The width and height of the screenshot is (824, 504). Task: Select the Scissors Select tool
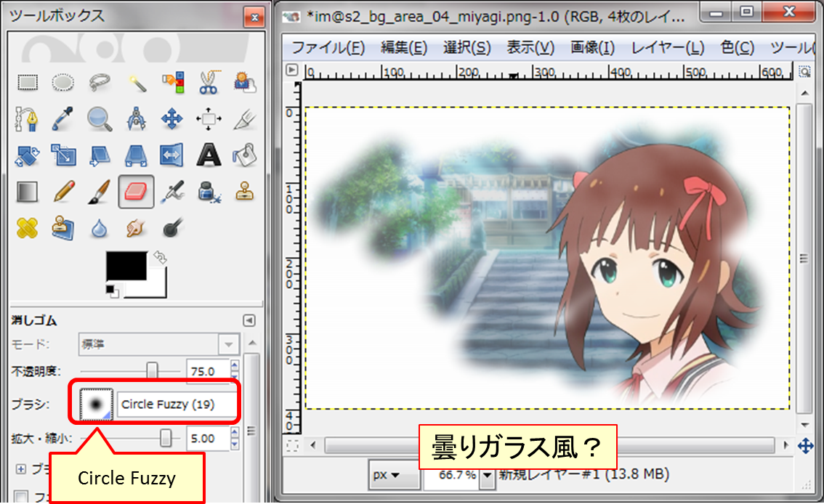pos(209,82)
